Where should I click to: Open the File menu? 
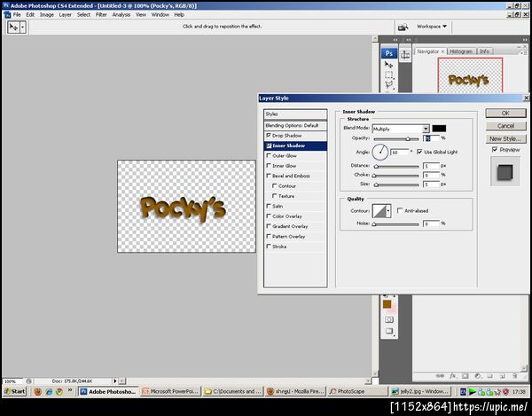tap(17, 14)
